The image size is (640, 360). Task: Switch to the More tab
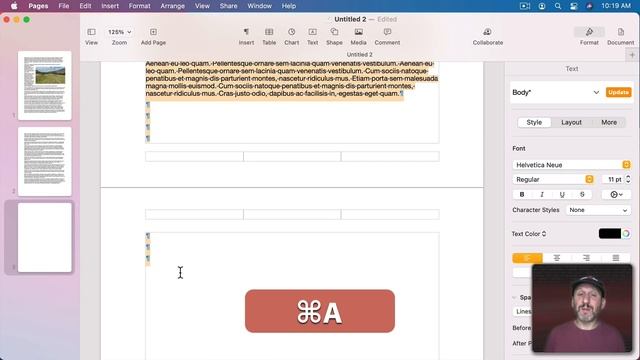(609, 122)
